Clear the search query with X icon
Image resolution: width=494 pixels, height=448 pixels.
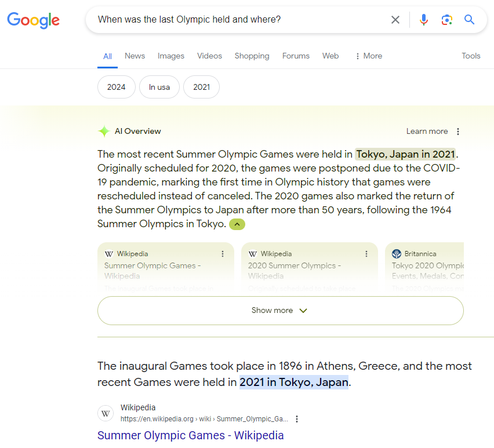[x=395, y=20]
